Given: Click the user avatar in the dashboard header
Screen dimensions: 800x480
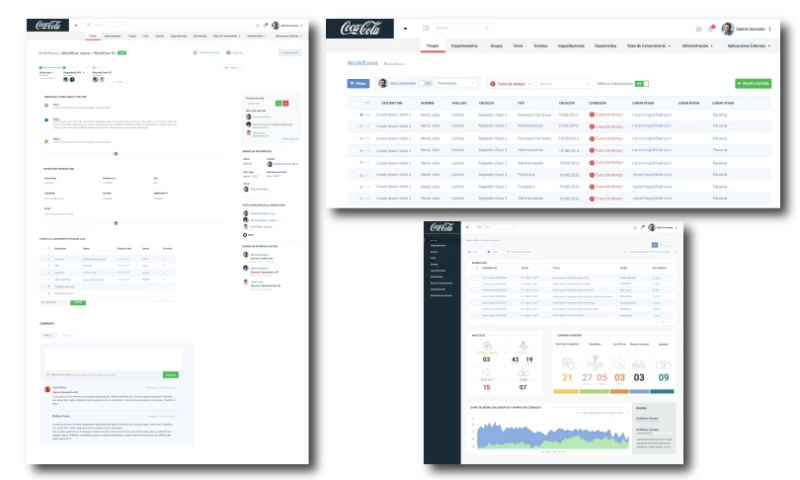Looking at the screenshot, I should click(652, 228).
